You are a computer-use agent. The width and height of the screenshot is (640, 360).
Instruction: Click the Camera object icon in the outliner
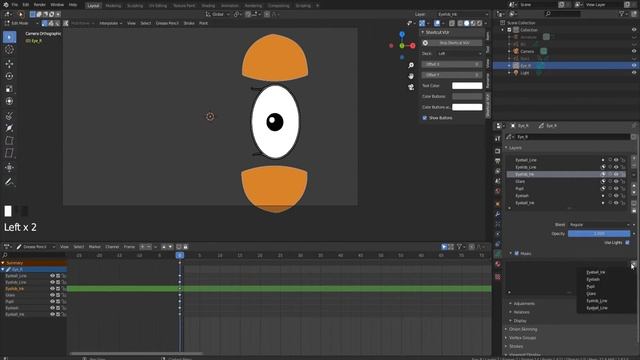[516, 51]
